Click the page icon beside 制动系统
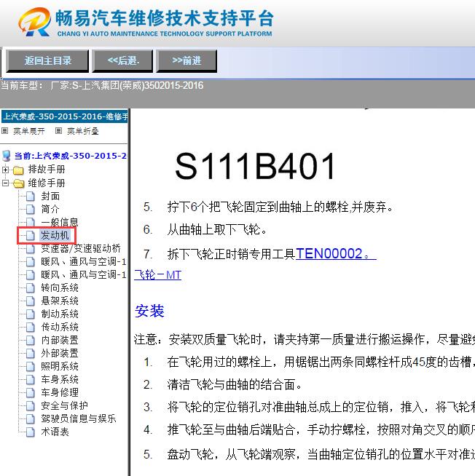Image resolution: width=475 pixels, height=476 pixels. [31, 314]
